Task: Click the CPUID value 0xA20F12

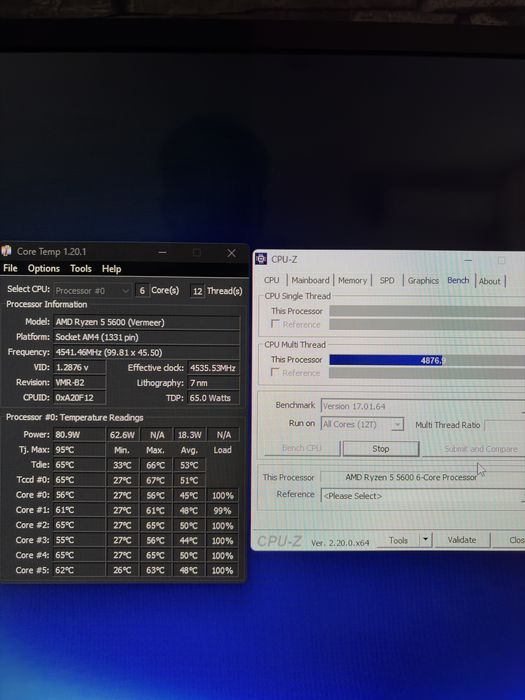Action: tap(79, 397)
